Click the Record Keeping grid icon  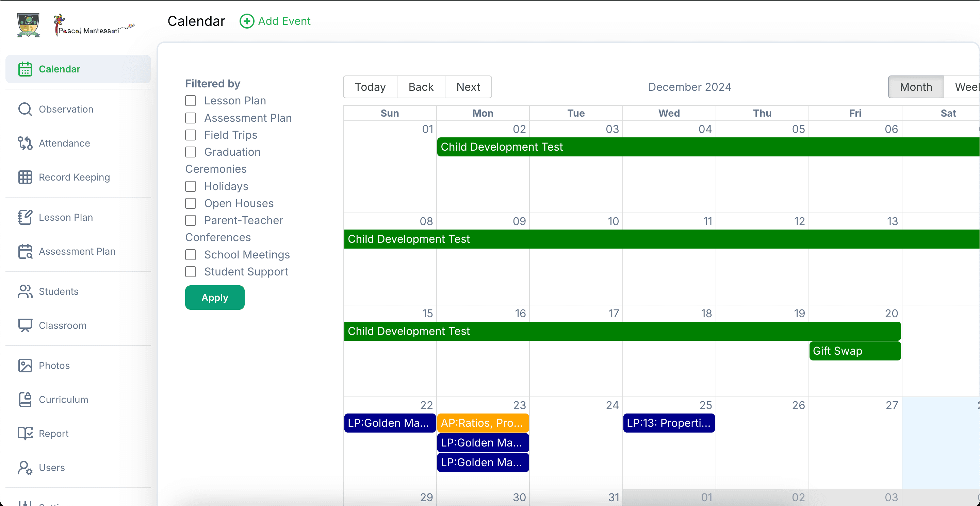[25, 177]
